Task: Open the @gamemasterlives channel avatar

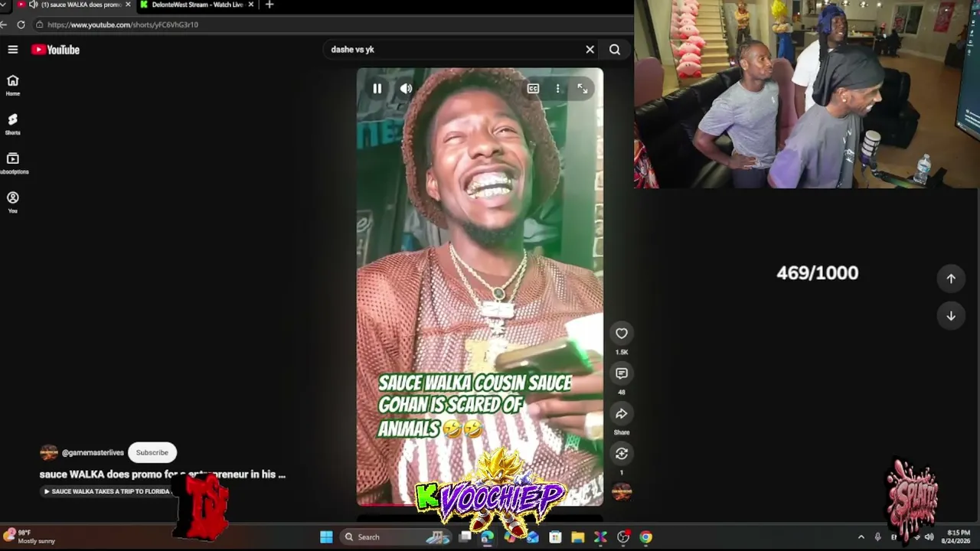Action: [x=48, y=452]
